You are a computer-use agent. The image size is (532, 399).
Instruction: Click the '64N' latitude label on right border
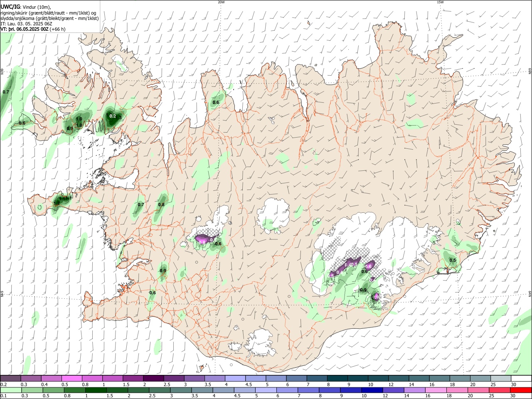pyautogui.click(x=530, y=294)
